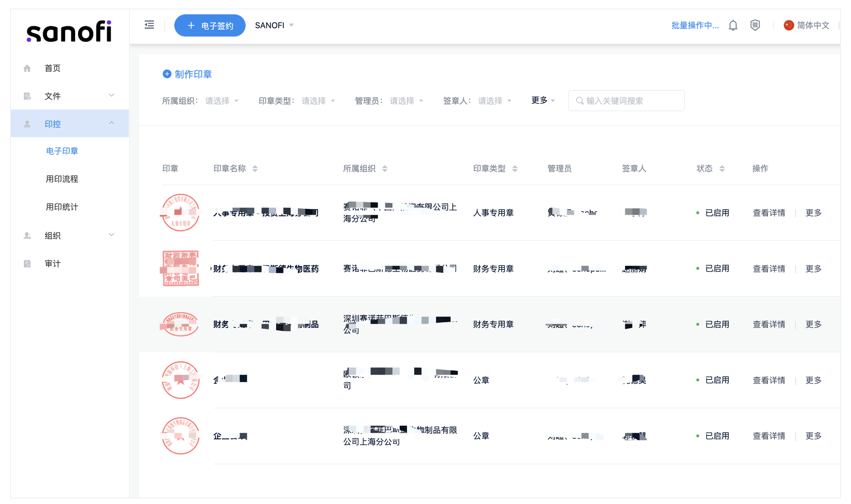Click the stamp icon beside 印控

coord(27,124)
